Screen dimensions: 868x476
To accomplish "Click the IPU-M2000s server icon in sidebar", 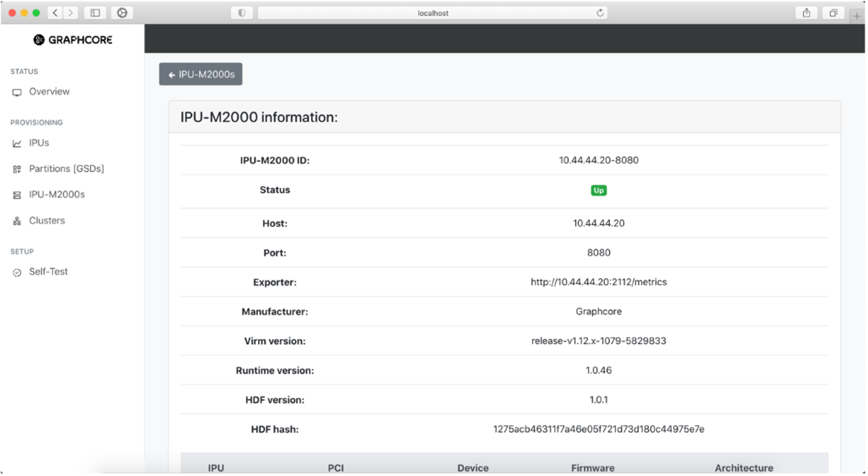I will 17,195.
